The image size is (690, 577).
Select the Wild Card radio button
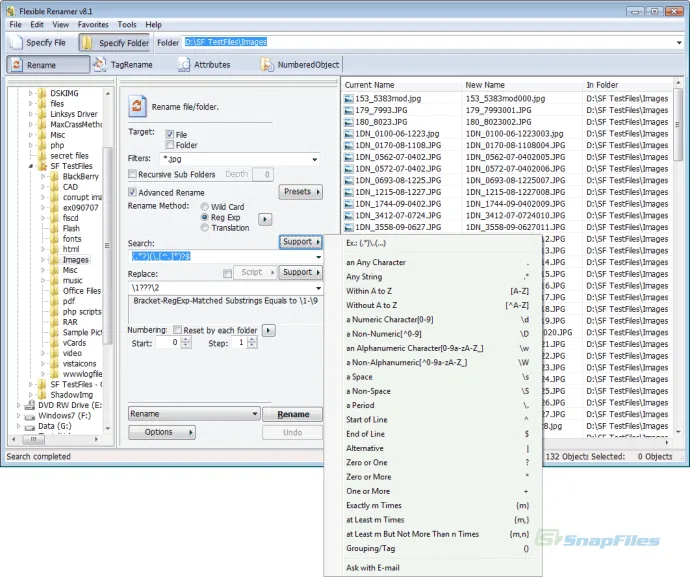pos(205,206)
